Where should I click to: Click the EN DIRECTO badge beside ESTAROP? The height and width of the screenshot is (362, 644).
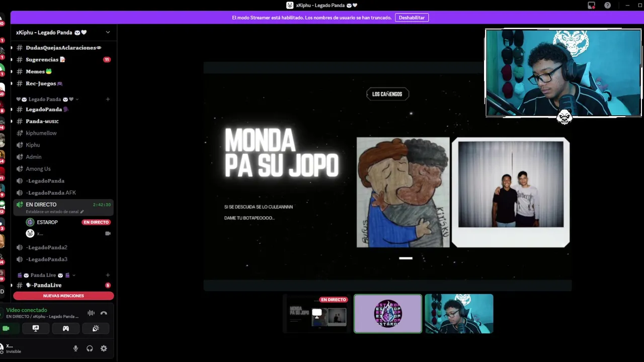tap(96, 222)
